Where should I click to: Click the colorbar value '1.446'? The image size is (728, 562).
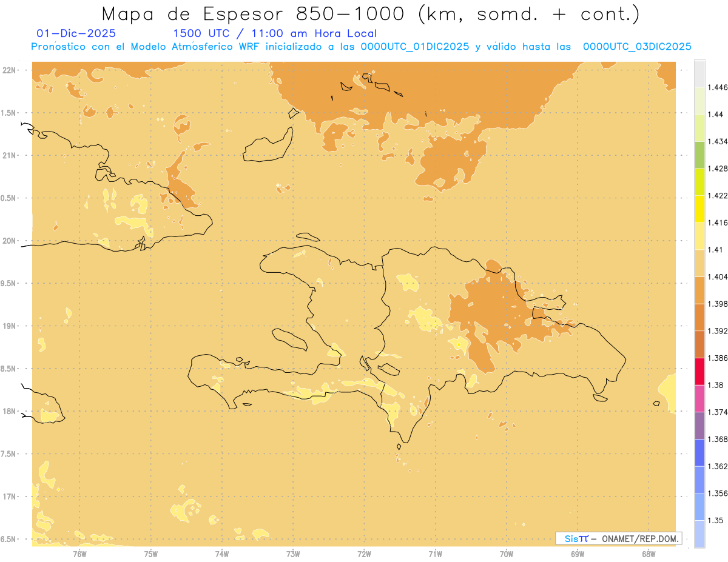click(x=718, y=87)
